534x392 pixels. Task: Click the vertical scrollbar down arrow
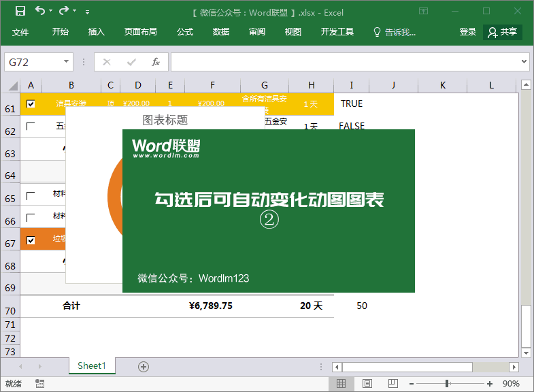[x=526, y=353]
